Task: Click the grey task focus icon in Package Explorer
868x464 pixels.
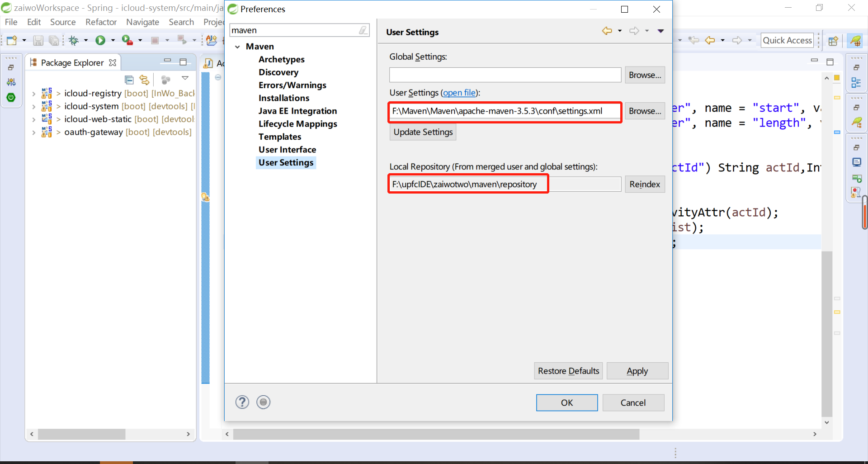Action: pos(166,80)
